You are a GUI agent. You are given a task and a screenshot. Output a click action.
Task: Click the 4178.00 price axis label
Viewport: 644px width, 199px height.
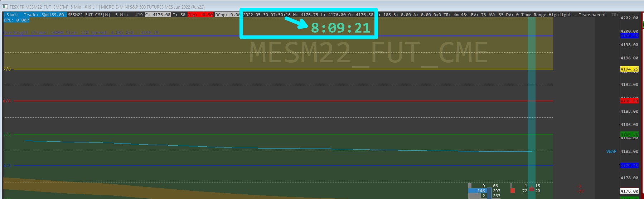629,178
